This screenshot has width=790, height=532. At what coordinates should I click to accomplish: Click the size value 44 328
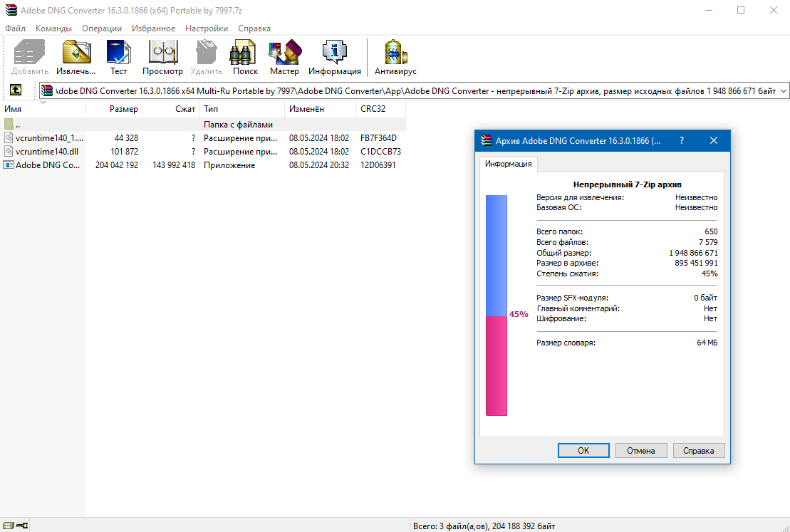pos(126,137)
